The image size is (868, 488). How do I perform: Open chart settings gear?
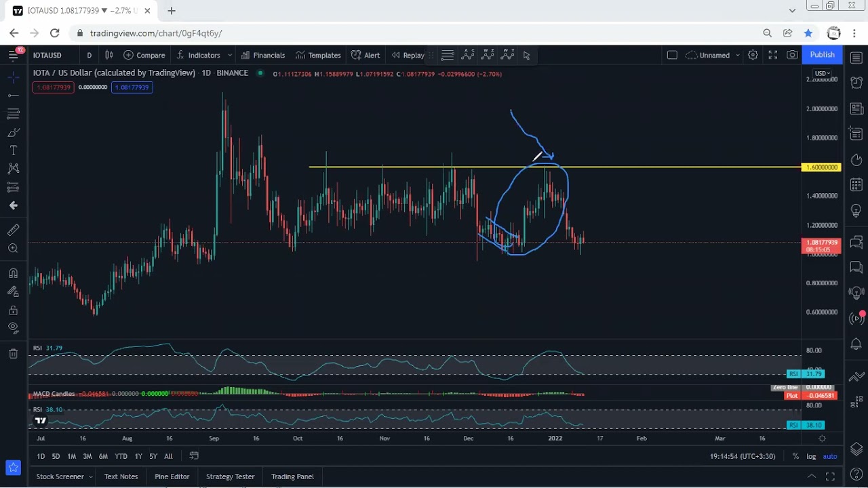tap(753, 55)
